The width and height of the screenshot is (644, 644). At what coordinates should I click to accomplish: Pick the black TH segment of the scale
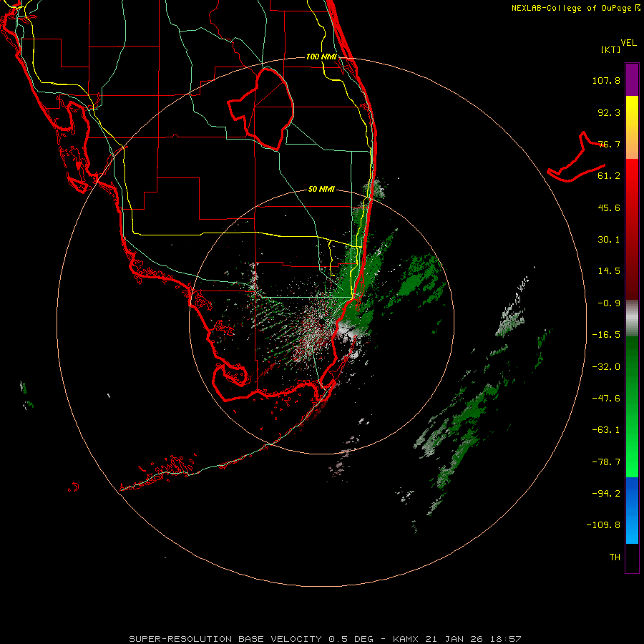point(632,557)
